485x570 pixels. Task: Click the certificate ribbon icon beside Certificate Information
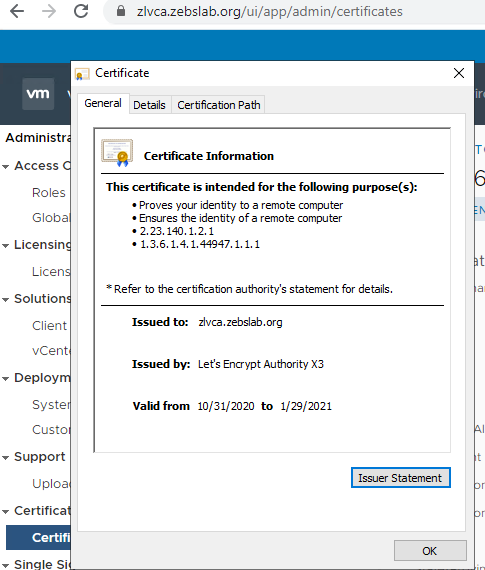click(x=117, y=153)
